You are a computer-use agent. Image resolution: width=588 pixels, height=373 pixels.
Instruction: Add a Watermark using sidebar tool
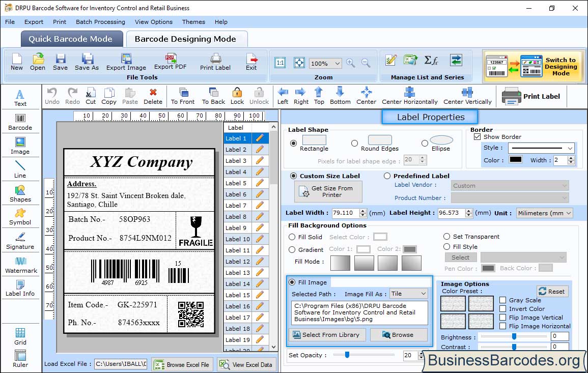pos(21,265)
